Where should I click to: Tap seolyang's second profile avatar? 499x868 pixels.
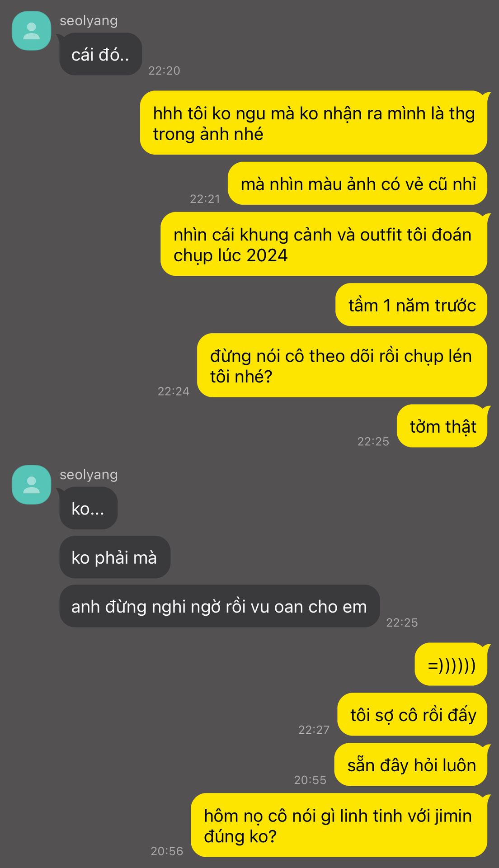[31, 485]
